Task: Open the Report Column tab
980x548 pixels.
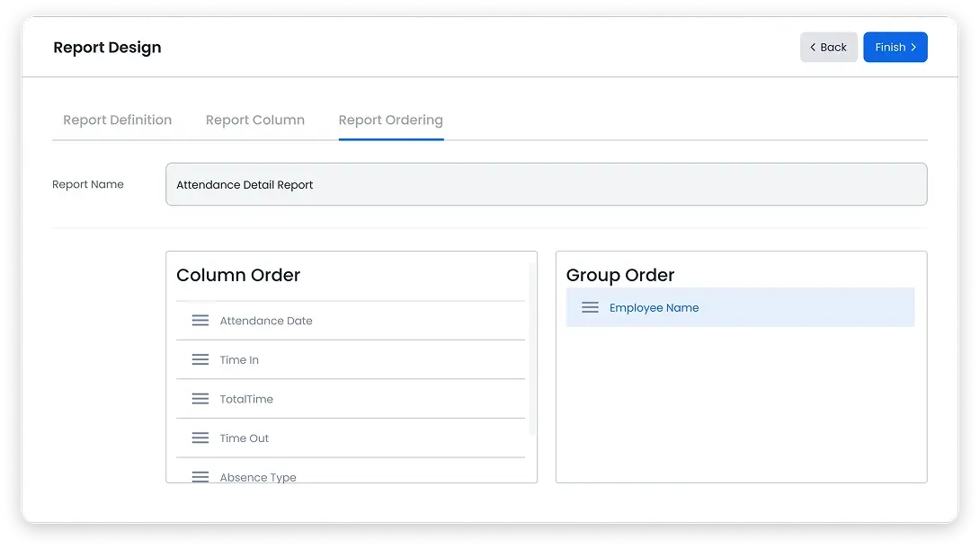Action: pyautogui.click(x=255, y=119)
